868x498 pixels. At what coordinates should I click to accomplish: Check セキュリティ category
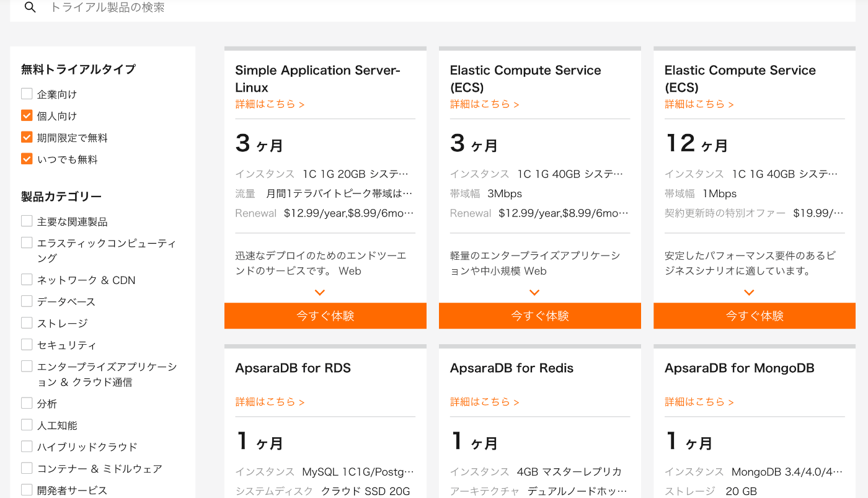pos(27,344)
